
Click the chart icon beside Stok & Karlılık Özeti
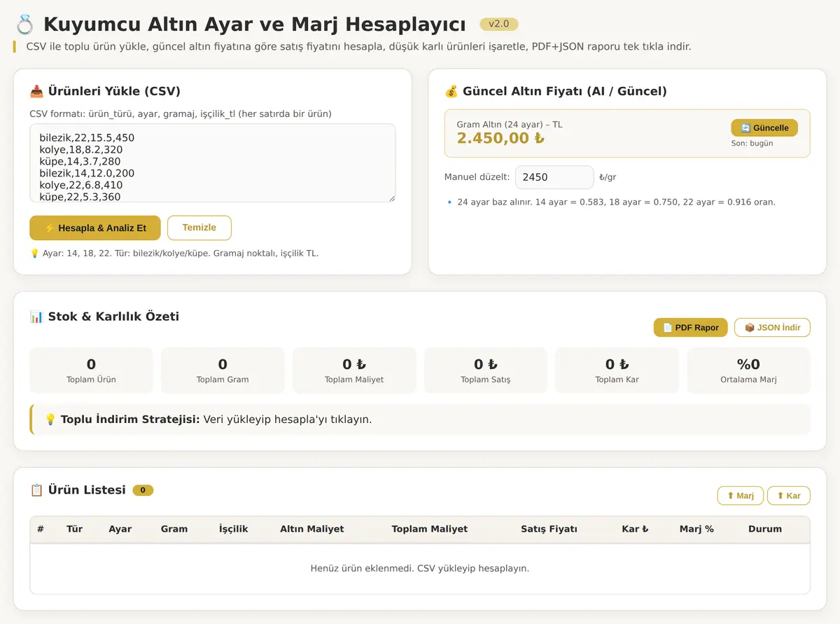pyautogui.click(x=36, y=317)
